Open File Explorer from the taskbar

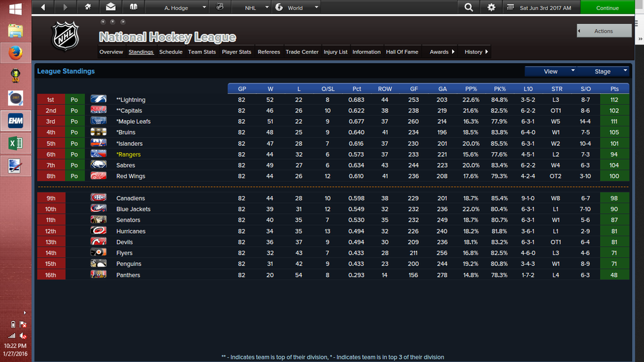16,31
